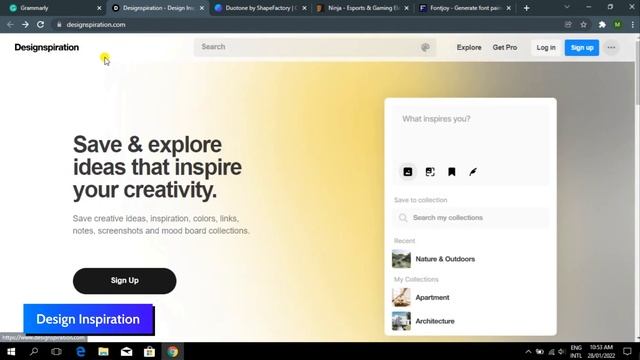Open the Chrome profile avatar

tap(618, 24)
